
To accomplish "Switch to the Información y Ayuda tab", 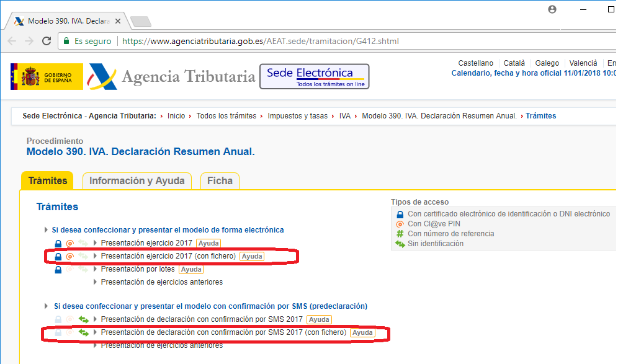I will 137,180.
